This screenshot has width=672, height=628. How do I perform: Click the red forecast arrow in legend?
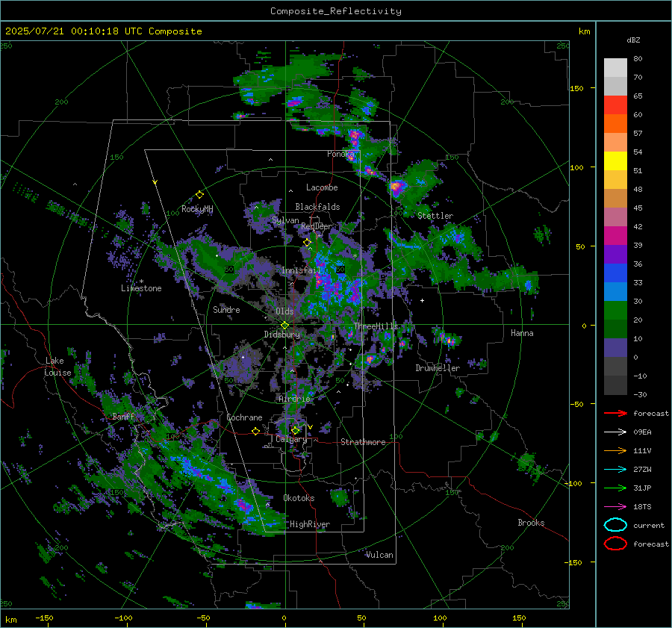pyautogui.click(x=615, y=413)
